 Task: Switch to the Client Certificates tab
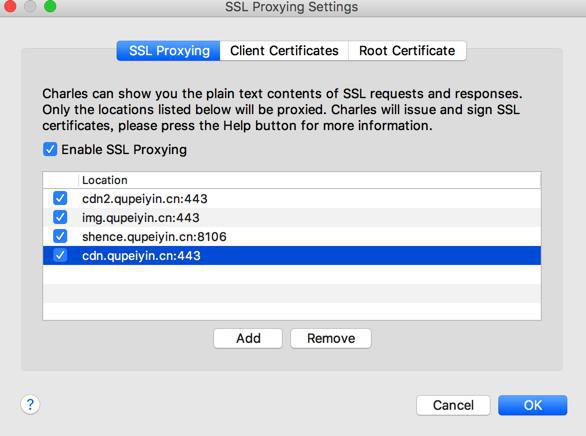[x=284, y=50]
